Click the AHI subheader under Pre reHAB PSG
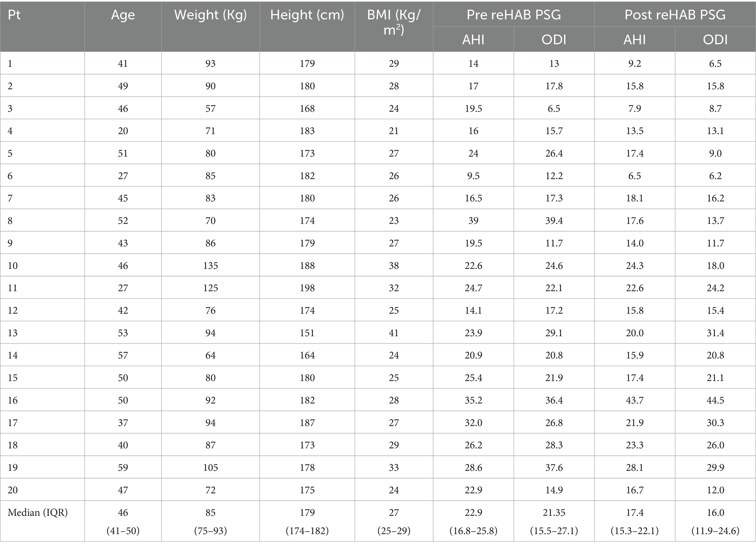Image resolution: width=756 pixels, height=548 pixels. pos(473,40)
